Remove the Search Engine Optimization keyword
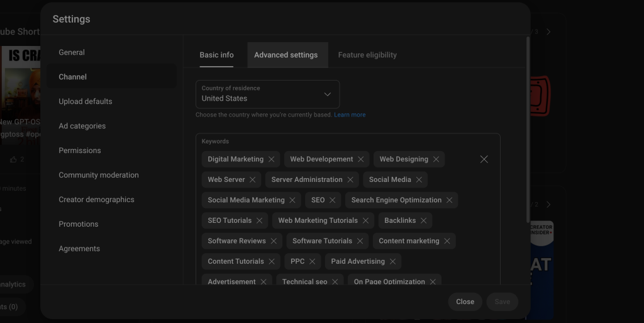 coord(449,200)
